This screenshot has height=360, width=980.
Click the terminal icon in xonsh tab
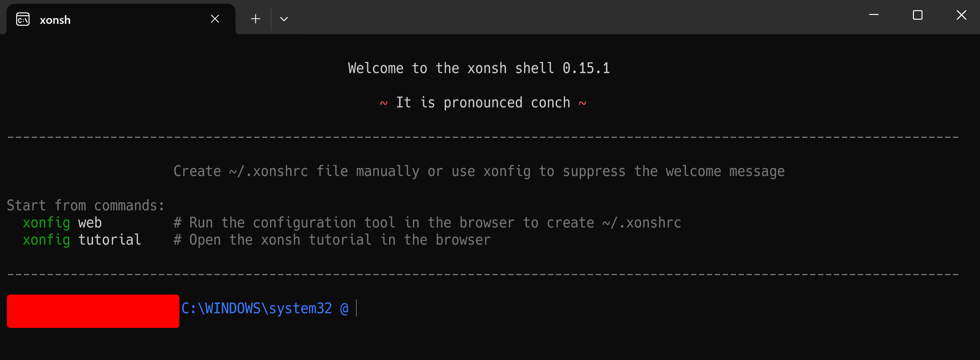click(23, 19)
